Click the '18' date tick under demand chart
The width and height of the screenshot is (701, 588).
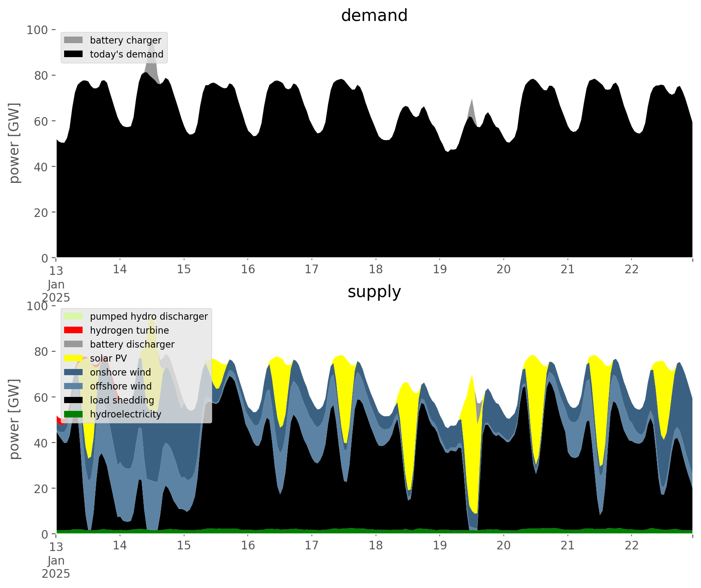(x=376, y=270)
